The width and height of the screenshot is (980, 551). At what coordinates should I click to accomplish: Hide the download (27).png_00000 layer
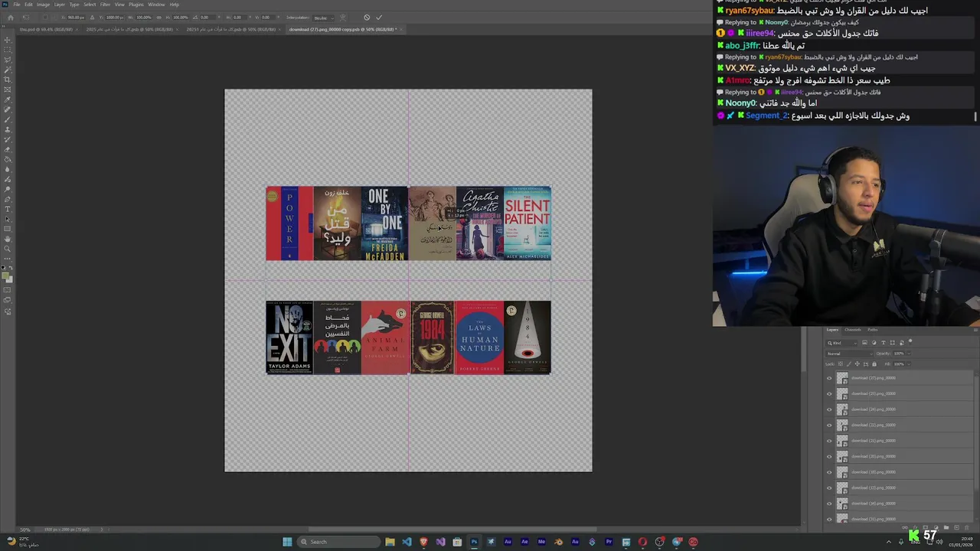[828, 378]
